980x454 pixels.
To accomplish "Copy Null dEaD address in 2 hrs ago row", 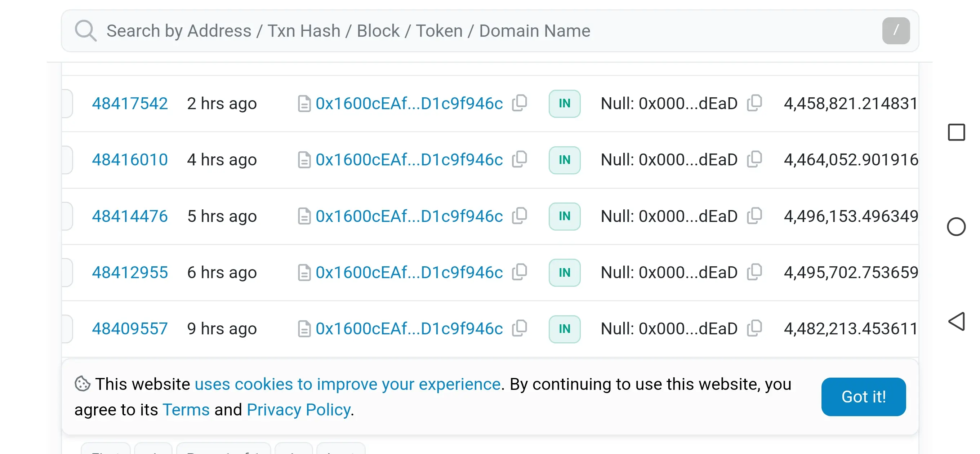I will pyautogui.click(x=754, y=103).
